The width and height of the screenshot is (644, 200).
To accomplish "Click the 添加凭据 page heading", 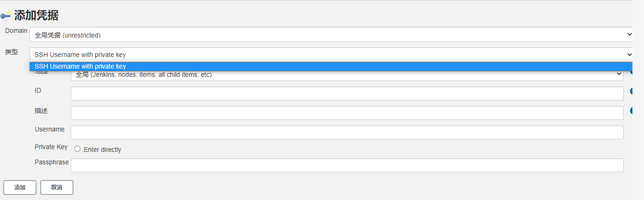I will coord(36,15).
